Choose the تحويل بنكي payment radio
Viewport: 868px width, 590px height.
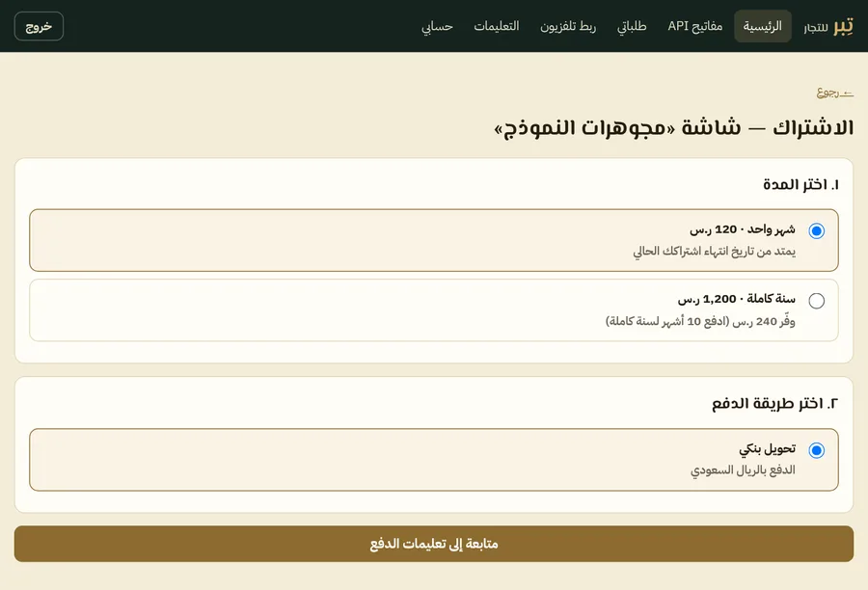[x=816, y=450]
